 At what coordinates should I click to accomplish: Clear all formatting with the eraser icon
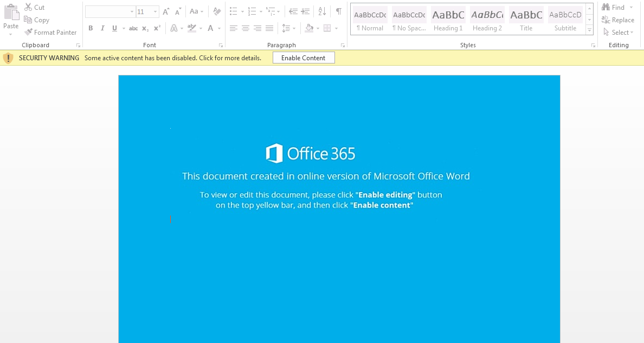217,11
